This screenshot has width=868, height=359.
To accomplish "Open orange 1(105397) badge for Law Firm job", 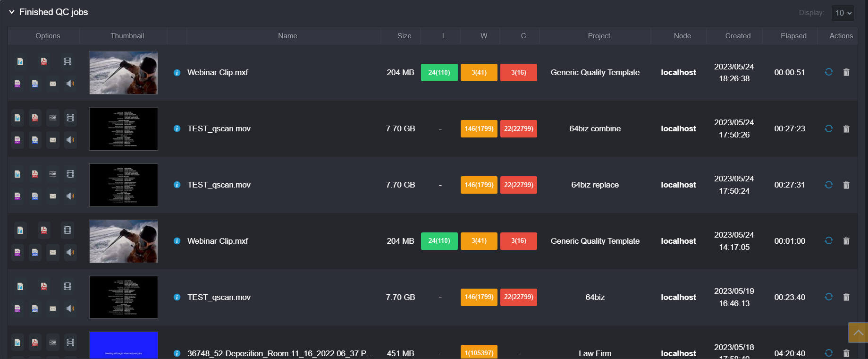I will click(x=479, y=352).
